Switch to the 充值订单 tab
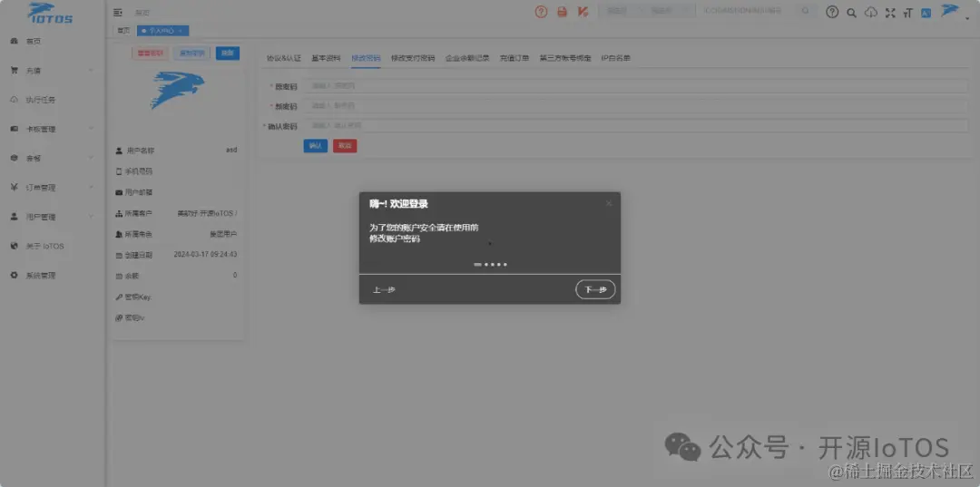This screenshot has width=980, height=487. click(514, 58)
